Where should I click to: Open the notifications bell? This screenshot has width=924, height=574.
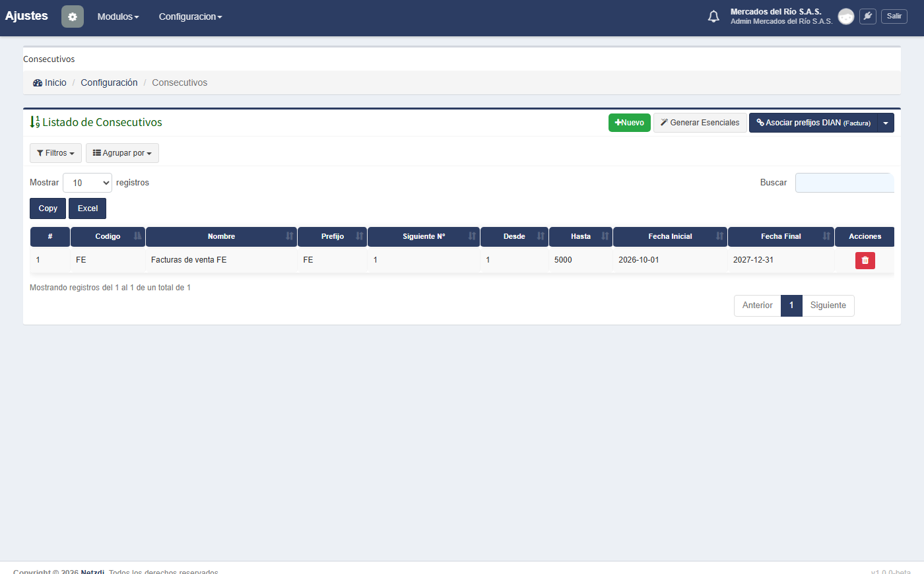(x=713, y=16)
